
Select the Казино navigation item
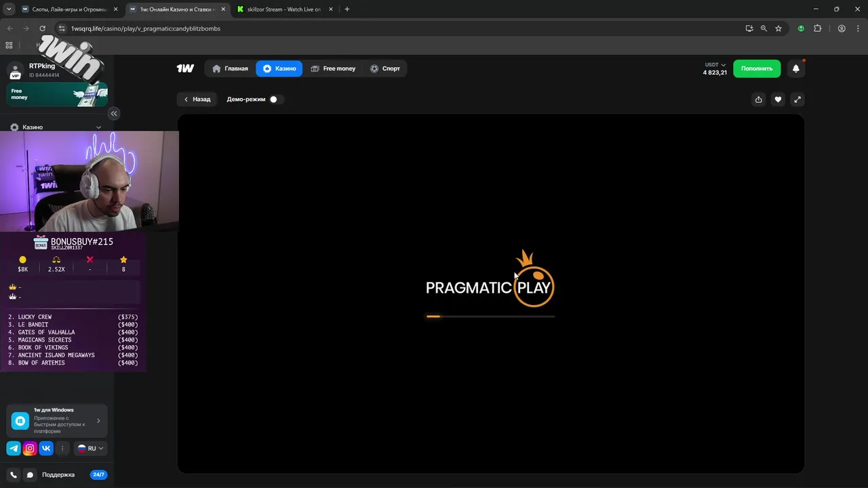279,68
